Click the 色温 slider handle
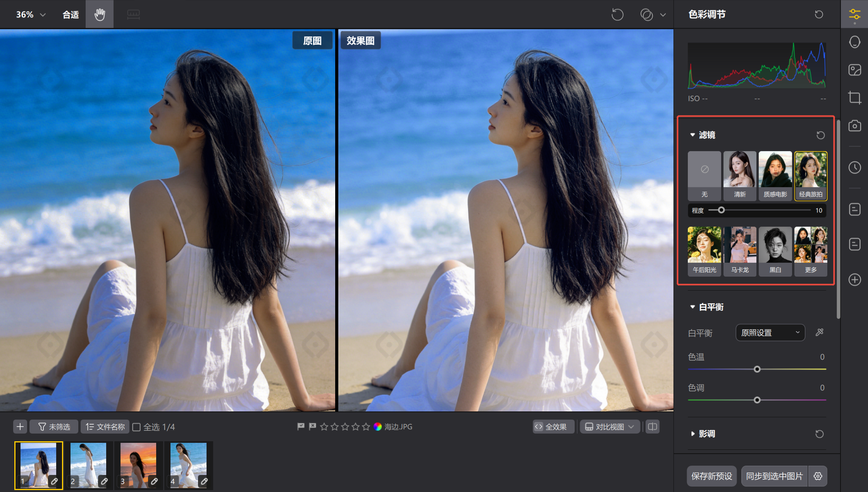This screenshot has width=868, height=492. point(757,369)
